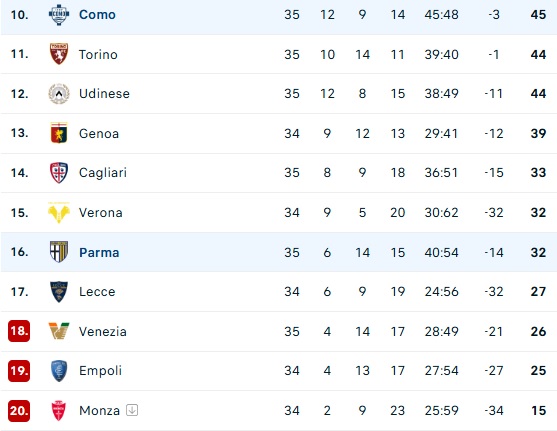Screen dimensions: 557x431
Task: Click the Lecce club crest icon
Action: [59, 292]
